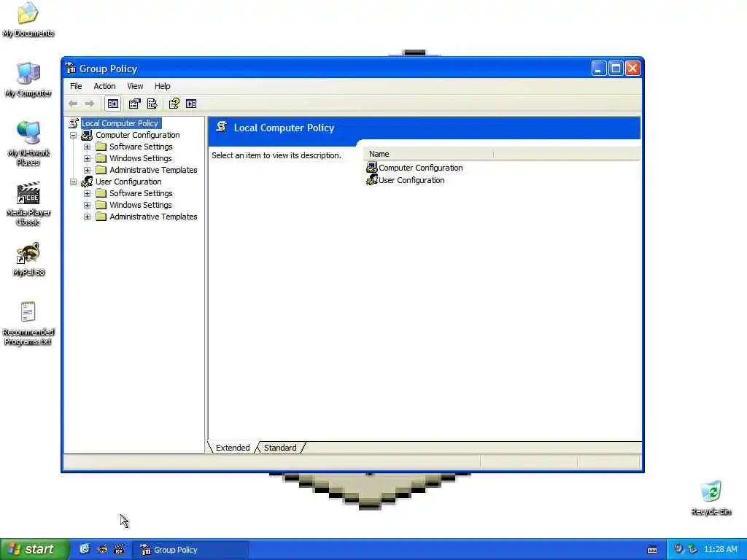The image size is (747, 560).
Task: Click the Group Policy title bar icon
Action: (x=71, y=68)
